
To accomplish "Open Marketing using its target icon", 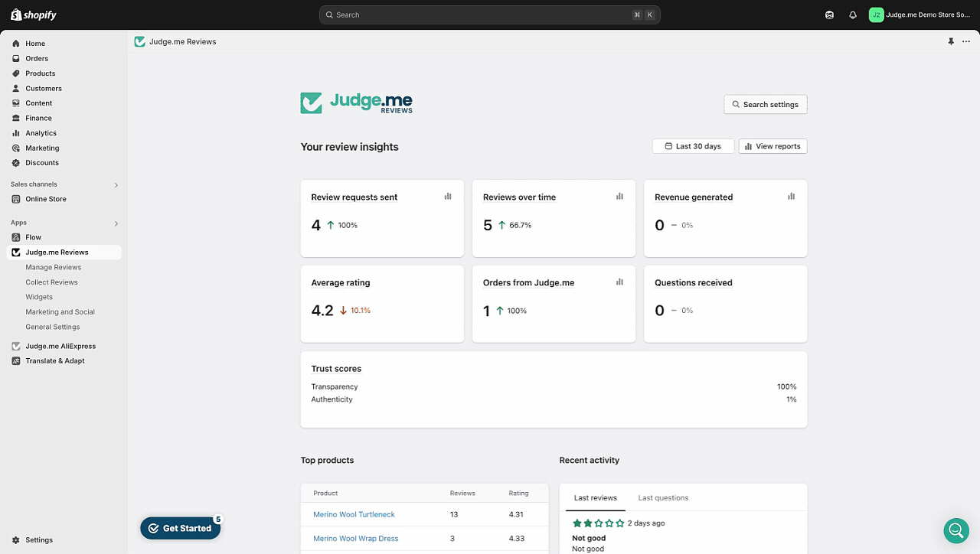I will (x=16, y=148).
